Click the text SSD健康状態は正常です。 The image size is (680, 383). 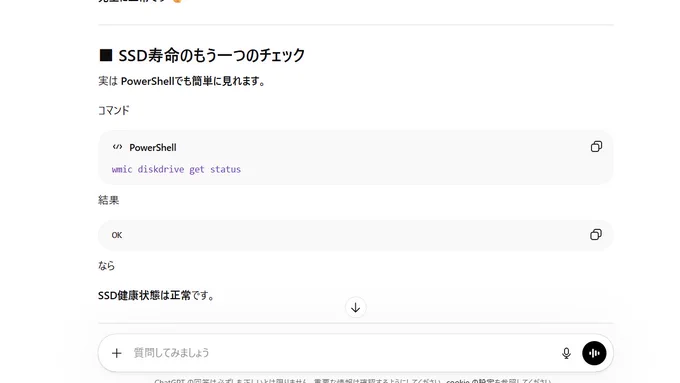click(x=157, y=295)
